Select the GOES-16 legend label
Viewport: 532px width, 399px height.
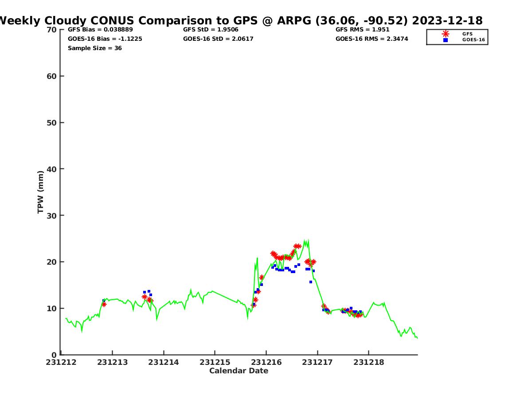point(473,40)
